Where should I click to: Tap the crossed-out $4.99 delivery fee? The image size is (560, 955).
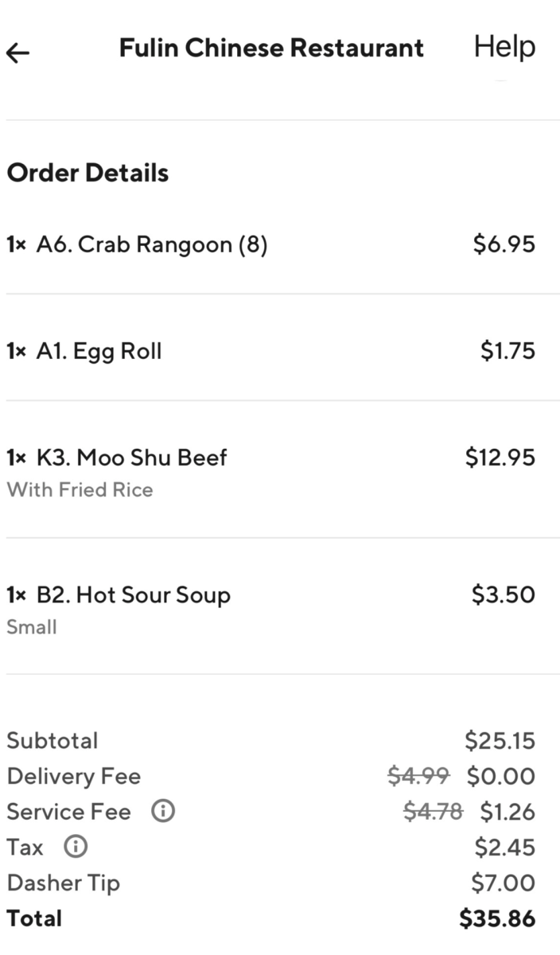point(418,776)
